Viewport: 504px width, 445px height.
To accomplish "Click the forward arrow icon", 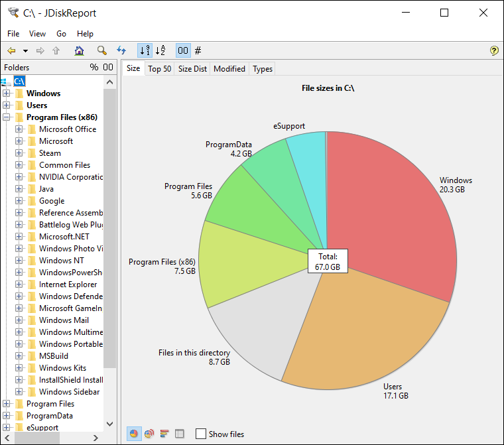I will (40, 51).
